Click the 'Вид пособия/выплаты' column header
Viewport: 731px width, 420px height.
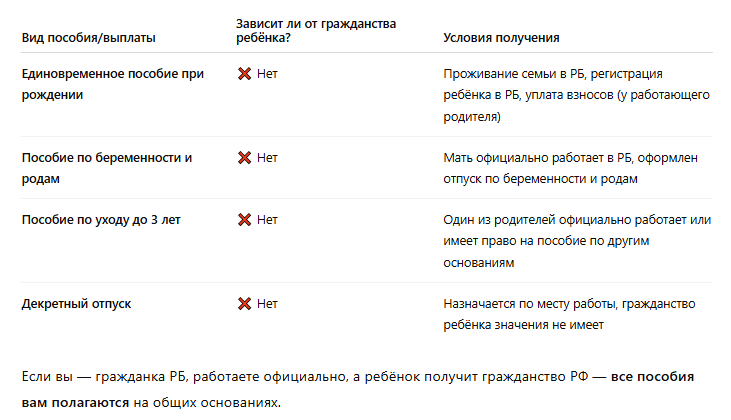89,38
